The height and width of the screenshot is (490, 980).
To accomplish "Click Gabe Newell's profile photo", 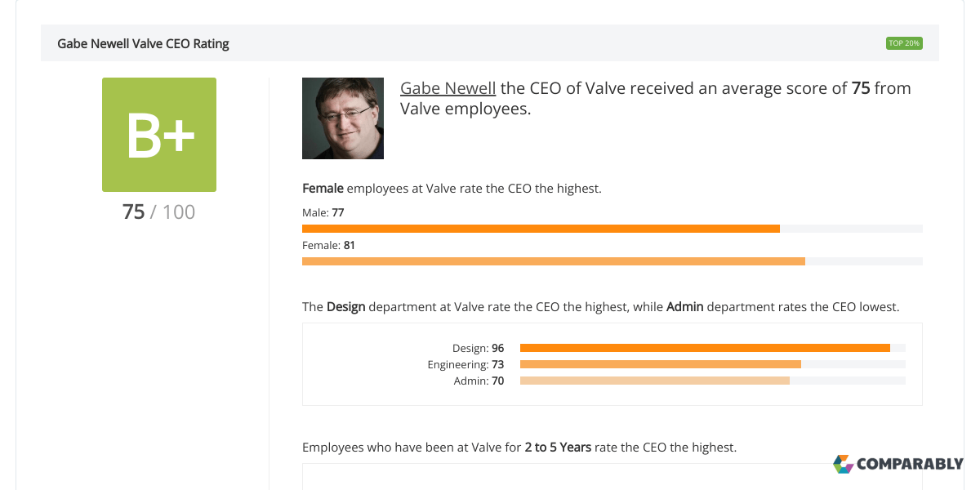I will pyautogui.click(x=343, y=118).
